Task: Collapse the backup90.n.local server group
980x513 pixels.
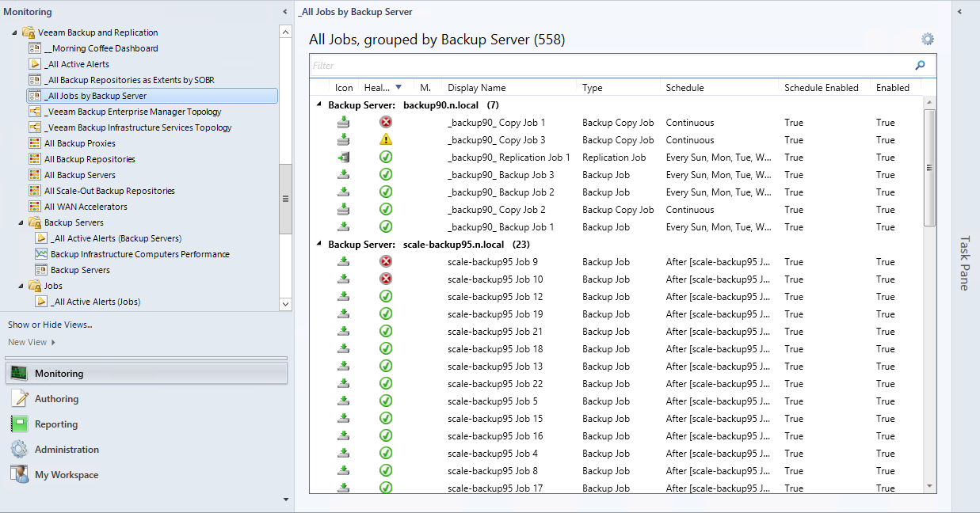Action: click(x=319, y=104)
